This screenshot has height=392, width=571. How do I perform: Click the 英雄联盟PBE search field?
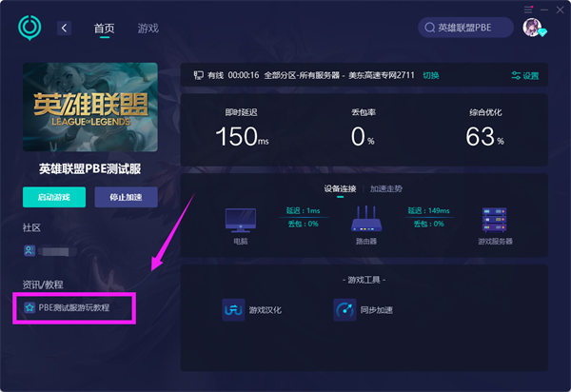(465, 28)
